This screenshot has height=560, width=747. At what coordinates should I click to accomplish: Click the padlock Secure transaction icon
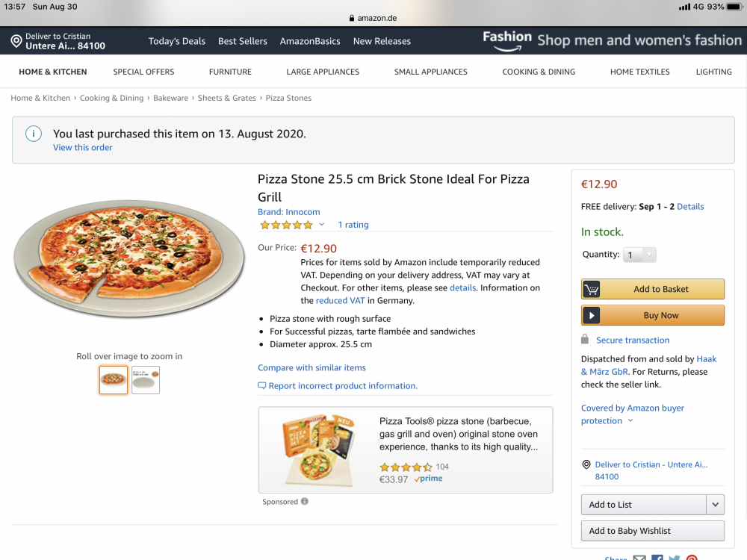(x=586, y=340)
